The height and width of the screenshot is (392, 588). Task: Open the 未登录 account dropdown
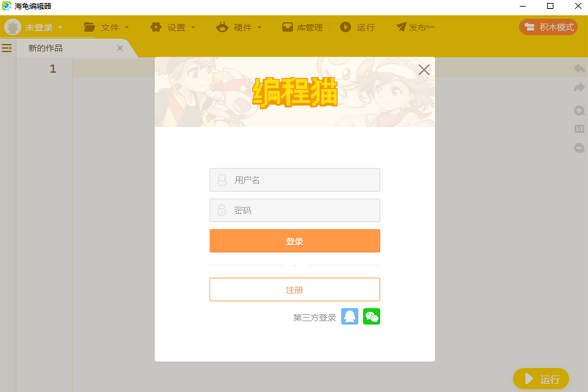tap(33, 27)
